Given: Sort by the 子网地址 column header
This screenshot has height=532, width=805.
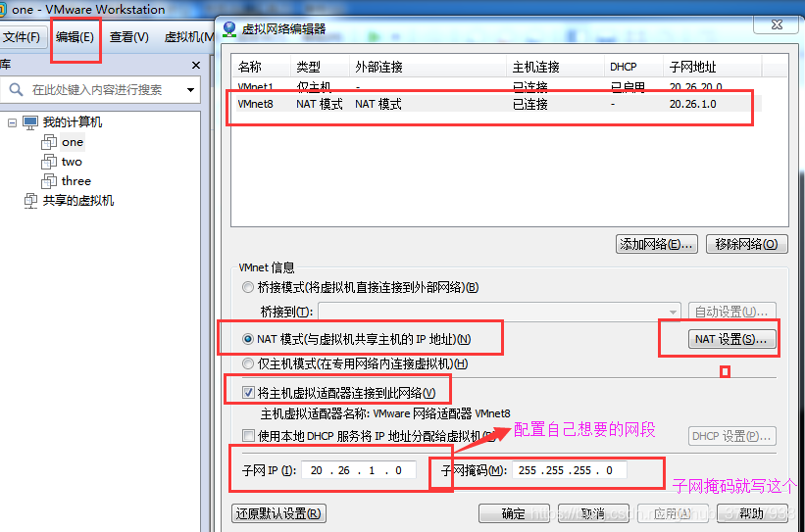Looking at the screenshot, I should coord(713,67).
